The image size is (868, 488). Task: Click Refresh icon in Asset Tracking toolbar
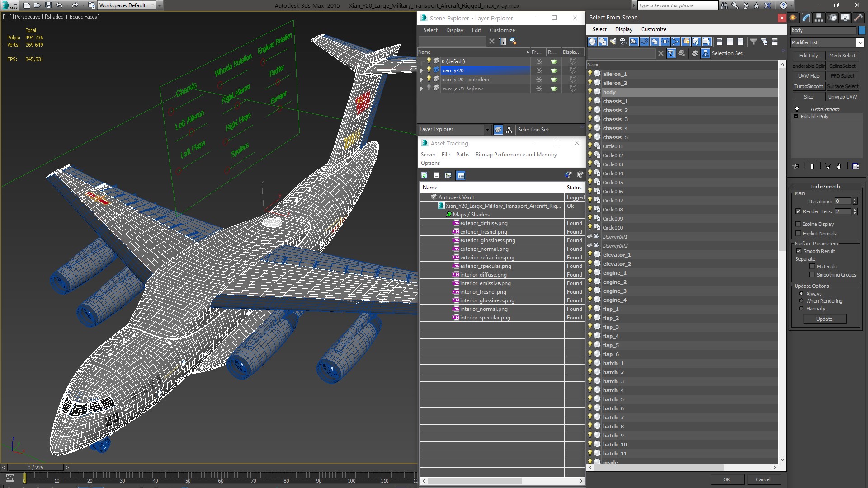point(424,175)
